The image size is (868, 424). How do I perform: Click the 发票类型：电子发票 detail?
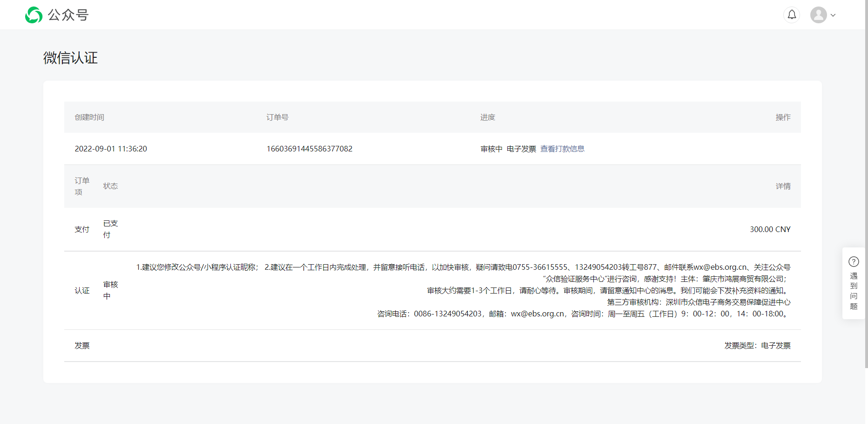point(757,345)
